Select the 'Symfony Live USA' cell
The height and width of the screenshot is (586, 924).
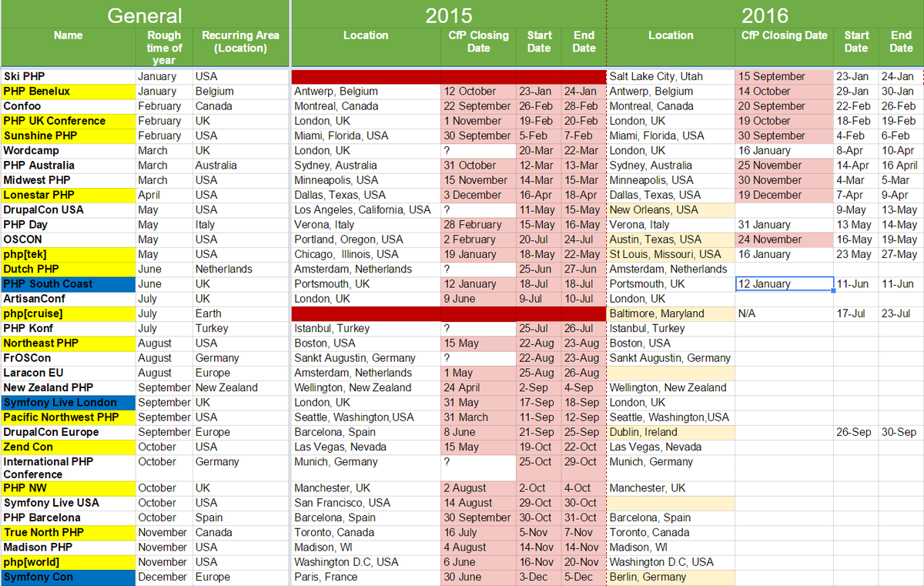coord(69,503)
